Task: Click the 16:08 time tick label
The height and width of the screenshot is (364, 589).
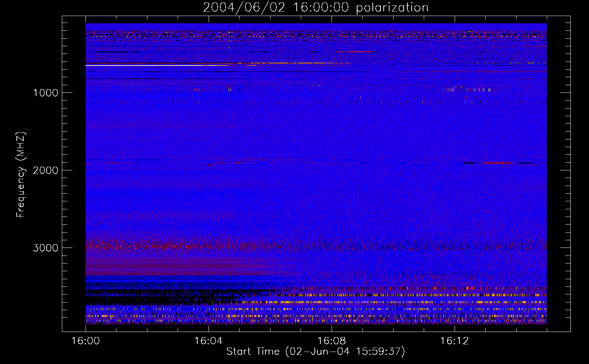Action: pyautogui.click(x=331, y=341)
